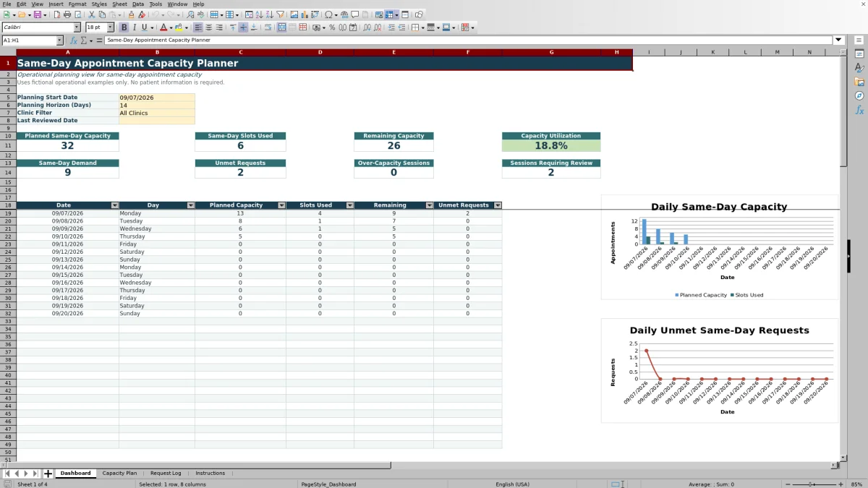Toggle the AutoFilter funnel icon
This screenshot has width=868, height=488.
click(280, 14)
